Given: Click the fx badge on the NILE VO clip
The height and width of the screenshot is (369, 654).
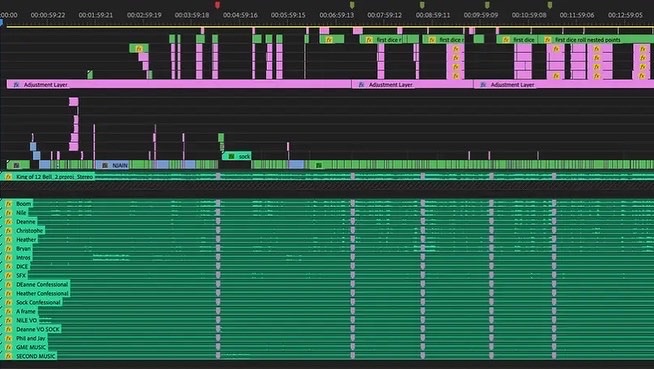Looking at the screenshot, I should (9, 321).
